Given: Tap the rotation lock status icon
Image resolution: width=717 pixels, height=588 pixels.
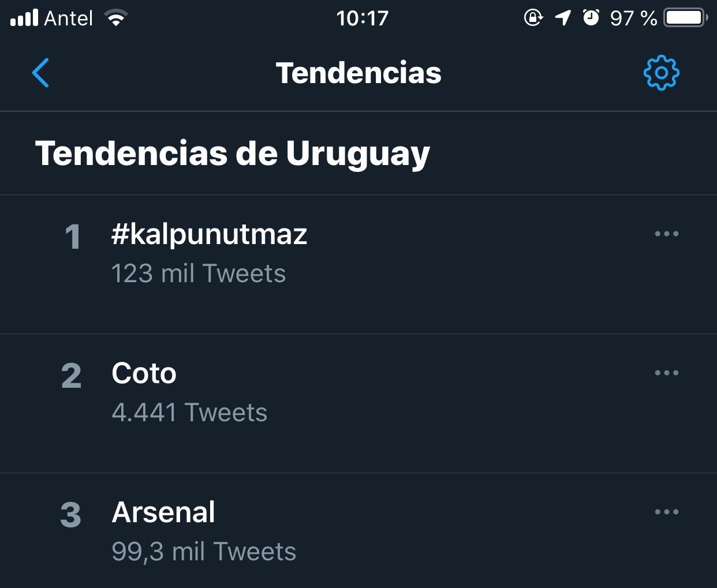Looking at the screenshot, I should coord(533,18).
